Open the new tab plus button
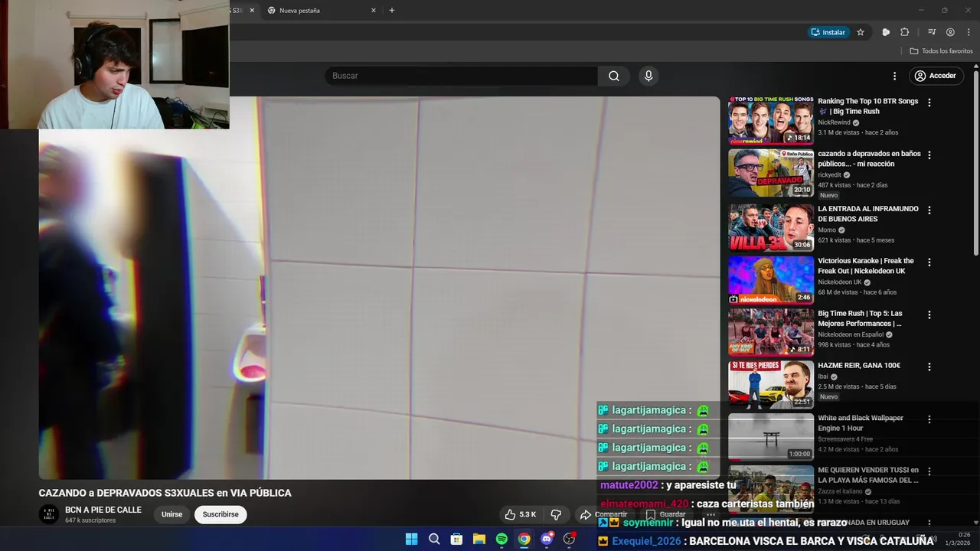The height and width of the screenshot is (551, 980). pos(392,11)
